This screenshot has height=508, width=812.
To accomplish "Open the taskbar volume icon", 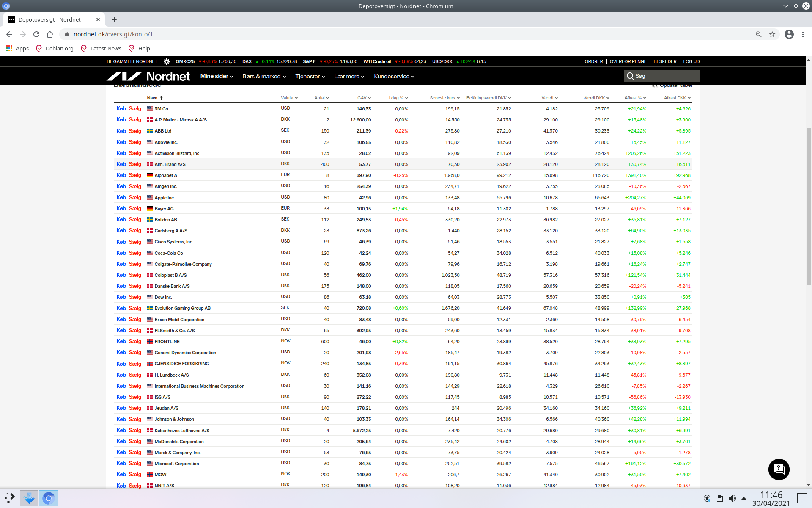I will 732,498.
